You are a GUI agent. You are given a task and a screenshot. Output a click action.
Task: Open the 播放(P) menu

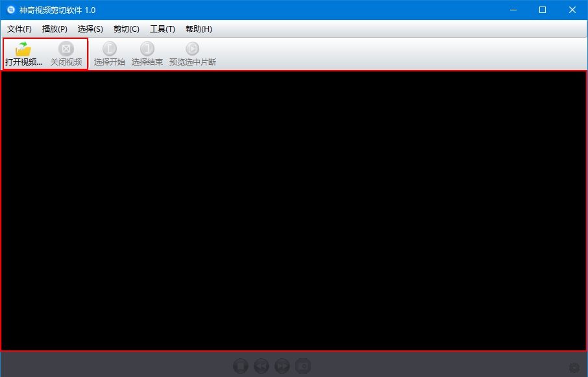click(x=55, y=29)
